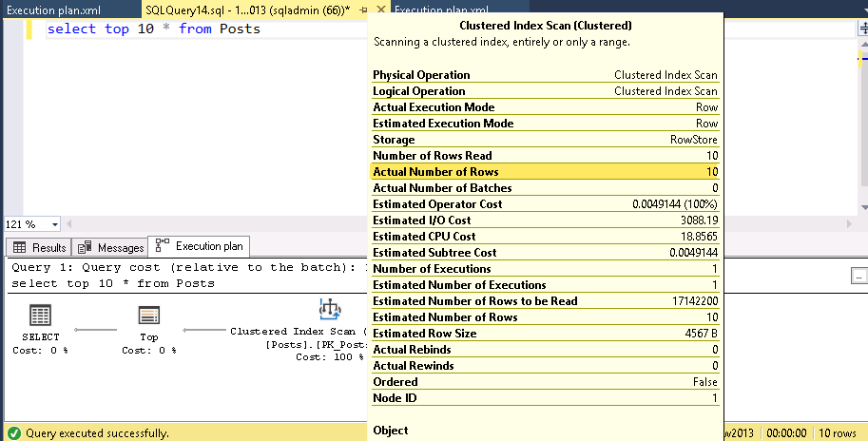The width and height of the screenshot is (868, 441).
Task: Click the Estimated Row Size value 4567 B
Action: coord(702,333)
